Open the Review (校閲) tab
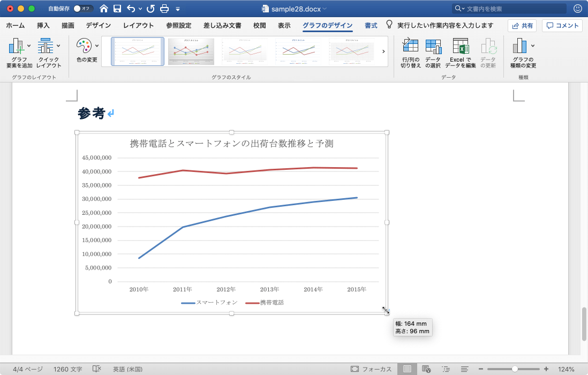The height and width of the screenshot is (375, 588). point(260,25)
